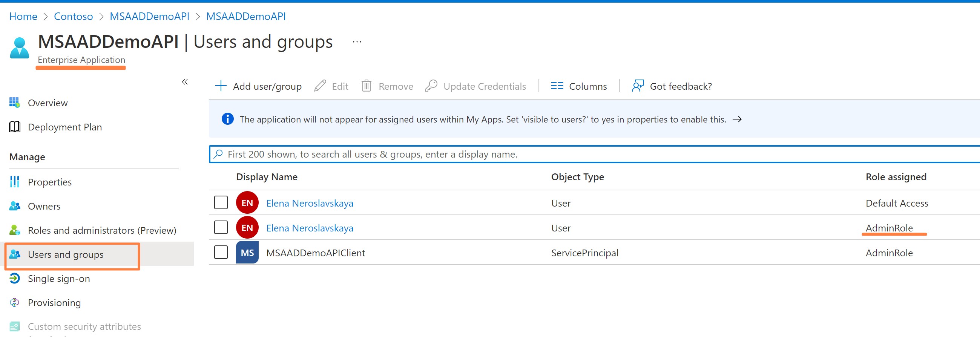Click the Owners people icon
This screenshot has width=980, height=337.
(x=14, y=206)
